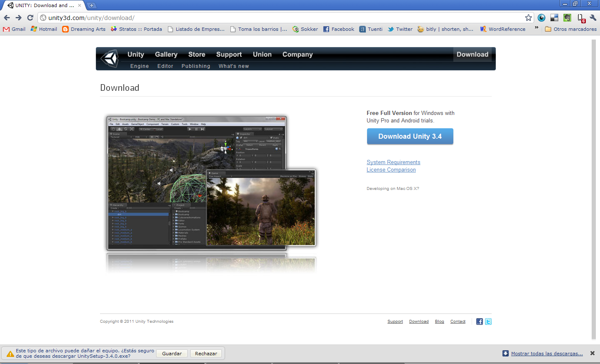Show hidden bookmarks with the chevron
This screenshot has width=600, height=364.
tap(536, 28)
